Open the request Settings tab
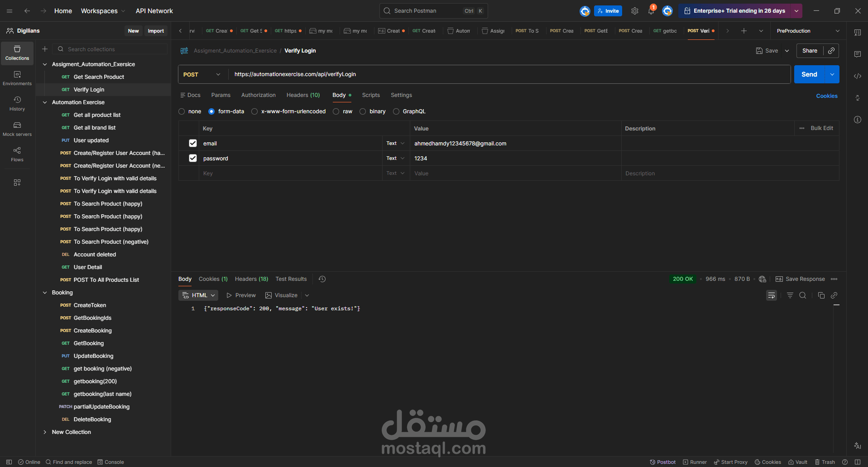Screen dimensions: 868x467 [x=402, y=95]
